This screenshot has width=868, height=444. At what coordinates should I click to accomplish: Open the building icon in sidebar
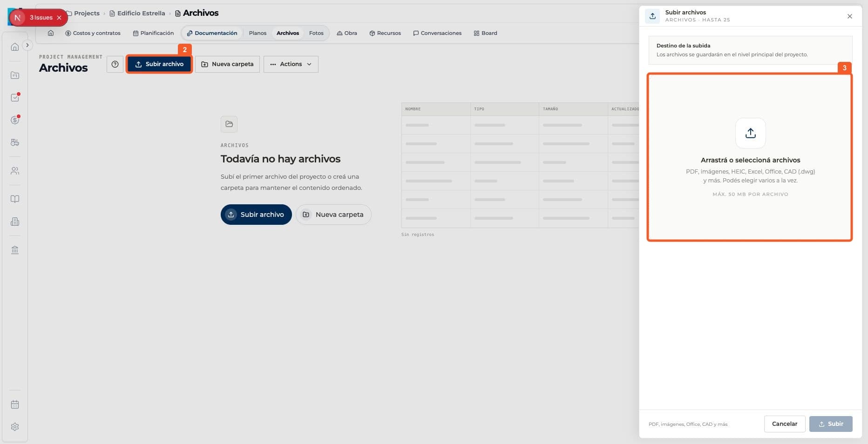(15, 222)
